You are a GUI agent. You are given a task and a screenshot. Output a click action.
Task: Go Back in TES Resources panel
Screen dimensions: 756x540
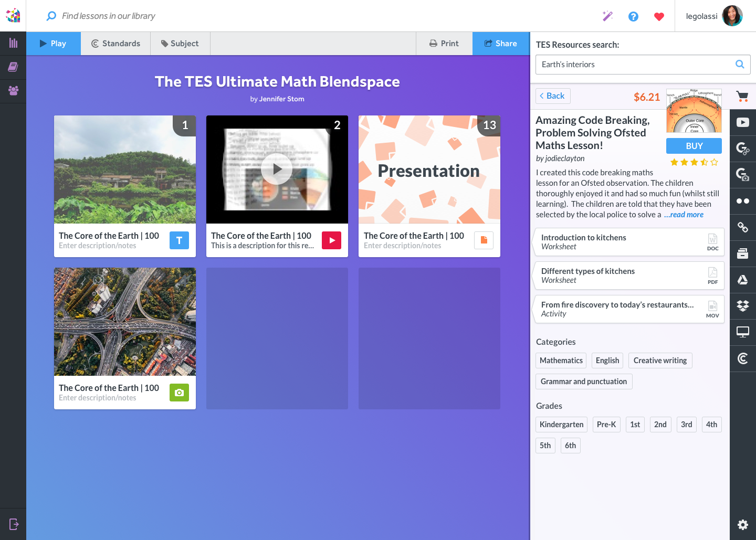point(553,96)
